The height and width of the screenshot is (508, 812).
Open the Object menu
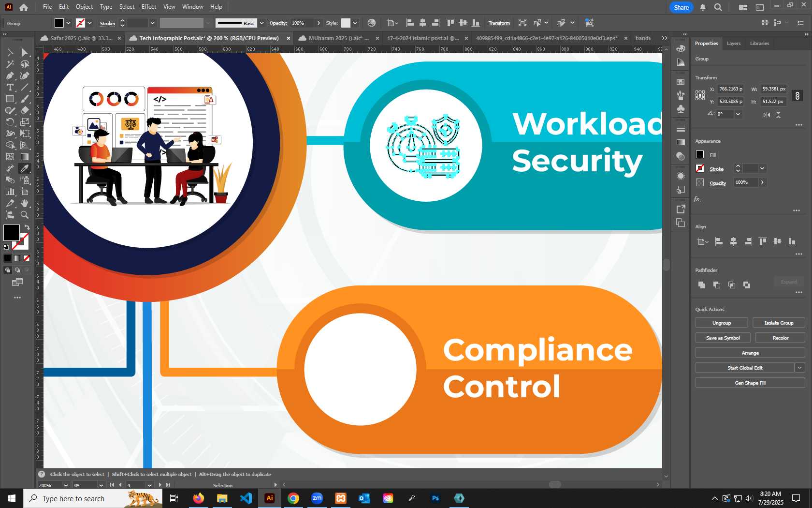(84, 7)
